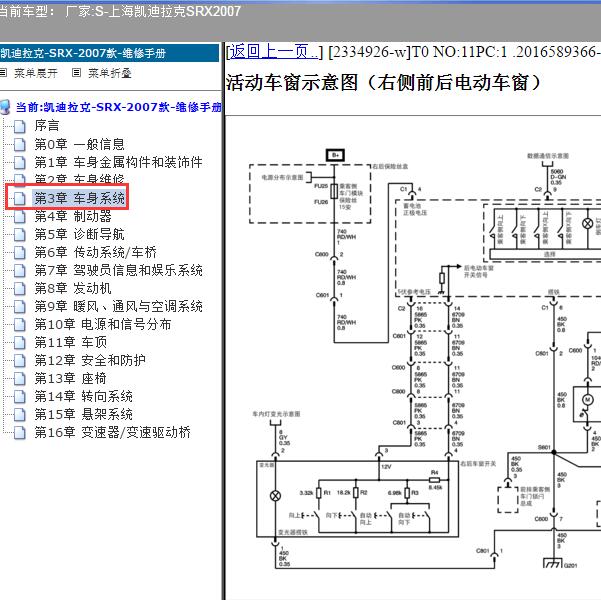Select 第3章 车身系统 chapter

coord(79,198)
